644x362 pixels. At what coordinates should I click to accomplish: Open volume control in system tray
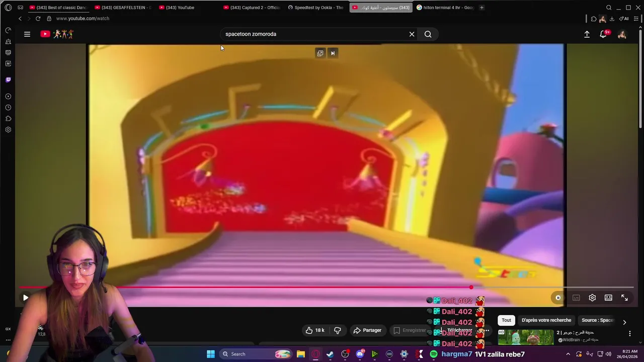tap(608, 354)
